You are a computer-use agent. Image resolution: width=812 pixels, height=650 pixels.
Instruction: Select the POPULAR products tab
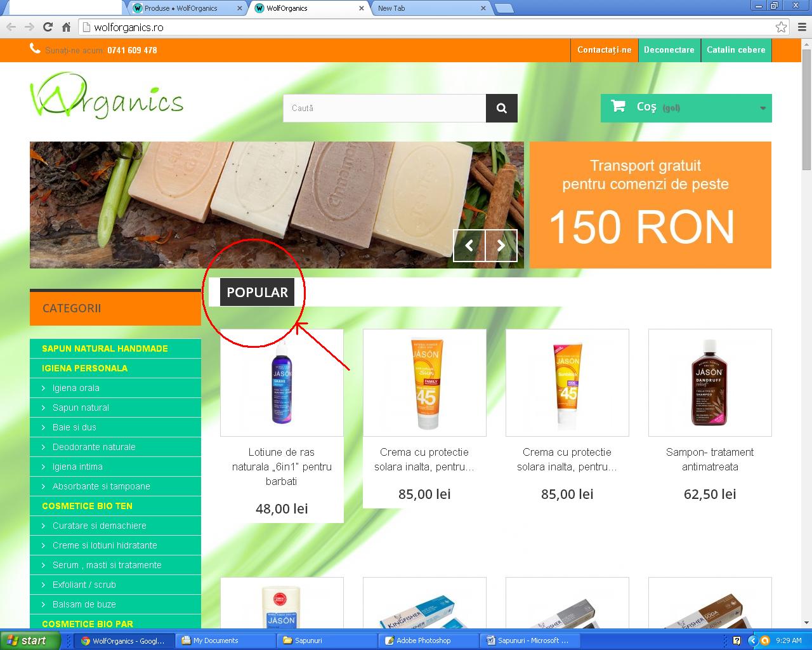(x=257, y=292)
